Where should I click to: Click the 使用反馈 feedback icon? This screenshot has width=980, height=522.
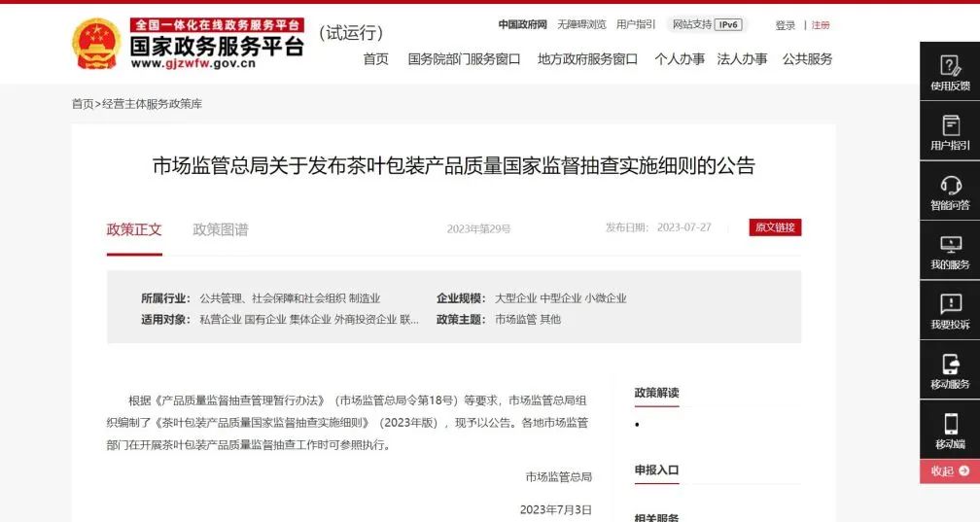(950, 66)
